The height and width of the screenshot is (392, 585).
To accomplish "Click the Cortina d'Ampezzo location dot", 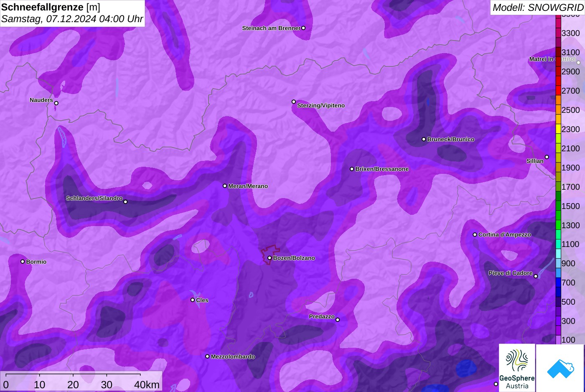I will coord(475,234).
